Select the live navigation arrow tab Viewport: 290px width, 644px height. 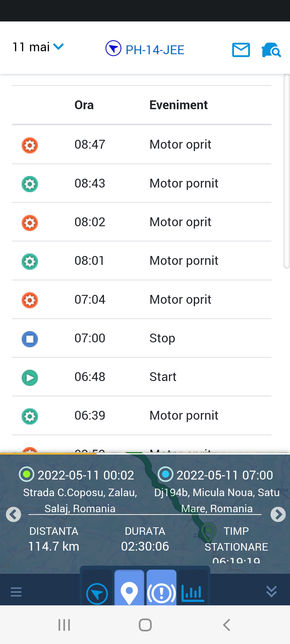[x=97, y=594]
